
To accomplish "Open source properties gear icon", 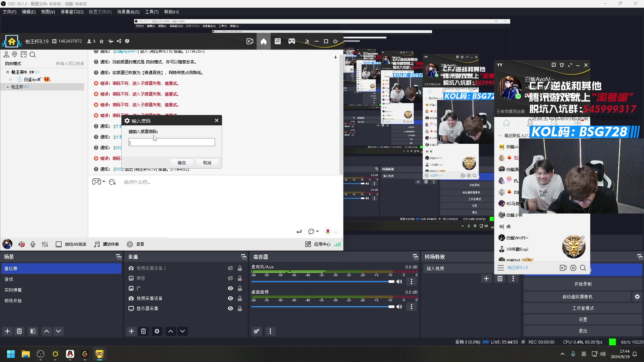I will [x=157, y=331].
